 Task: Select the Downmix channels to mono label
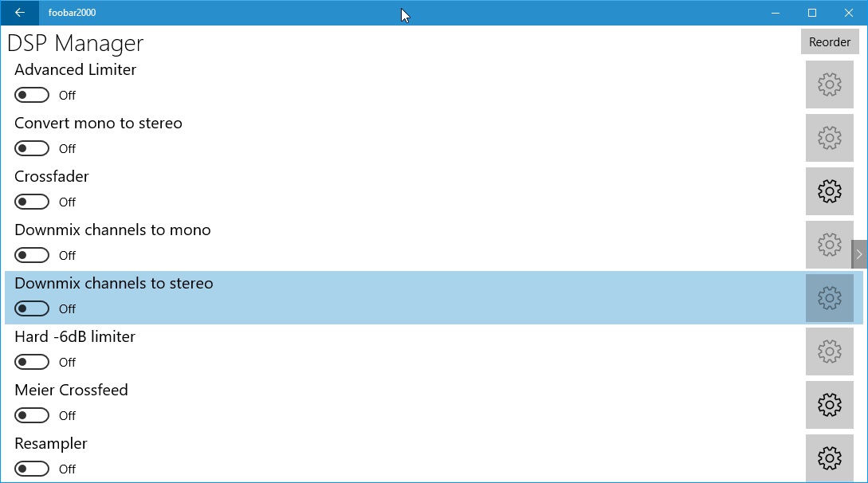coord(112,230)
